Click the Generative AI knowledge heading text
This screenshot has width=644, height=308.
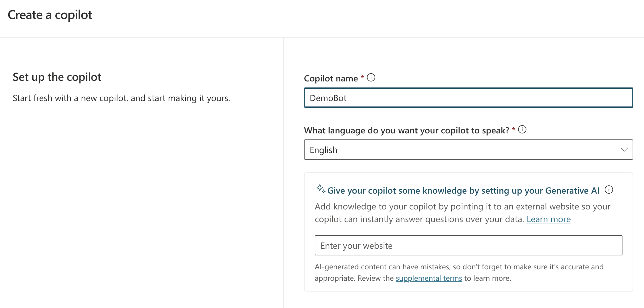pyautogui.click(x=463, y=191)
